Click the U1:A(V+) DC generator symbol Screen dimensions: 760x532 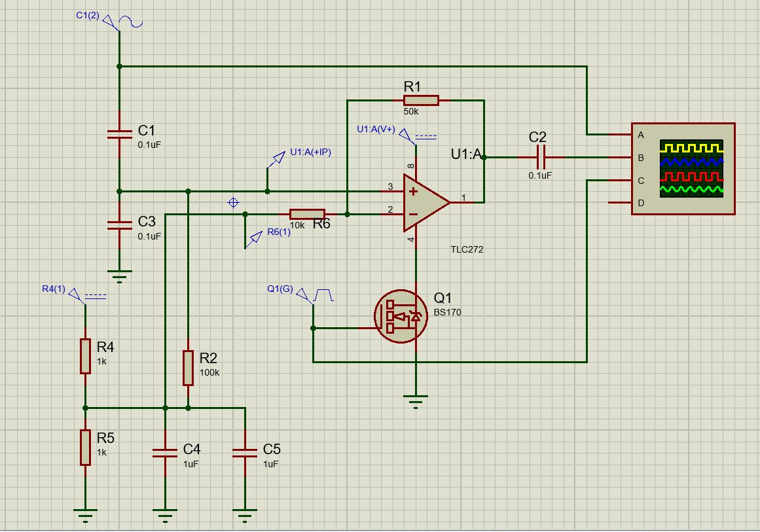pos(418,137)
